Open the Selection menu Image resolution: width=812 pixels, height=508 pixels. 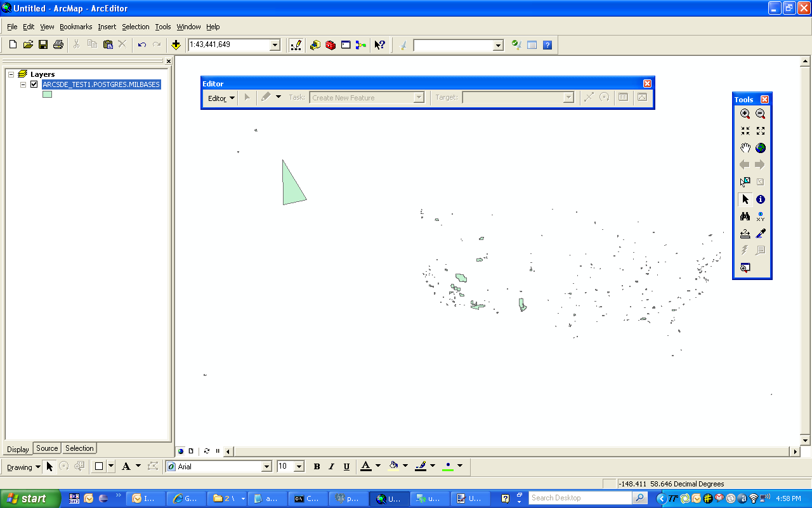click(x=135, y=27)
